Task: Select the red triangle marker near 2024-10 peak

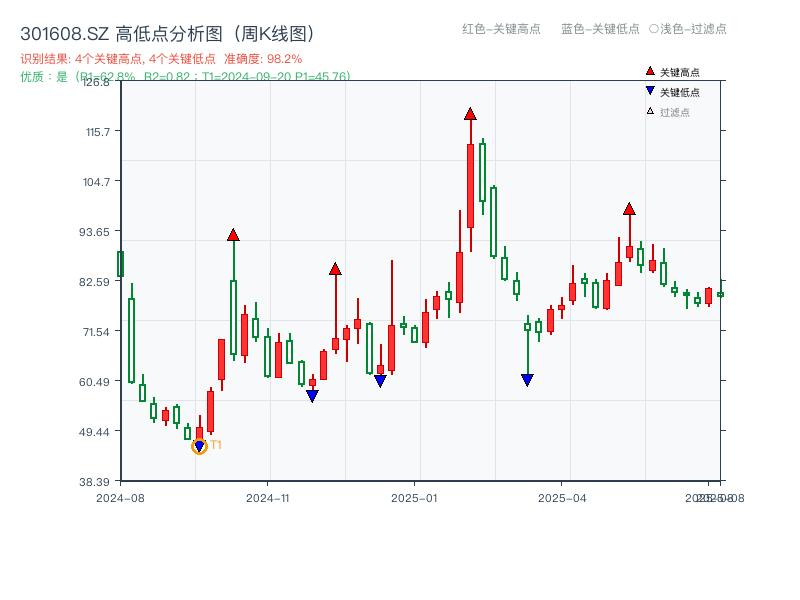Action: (233, 235)
